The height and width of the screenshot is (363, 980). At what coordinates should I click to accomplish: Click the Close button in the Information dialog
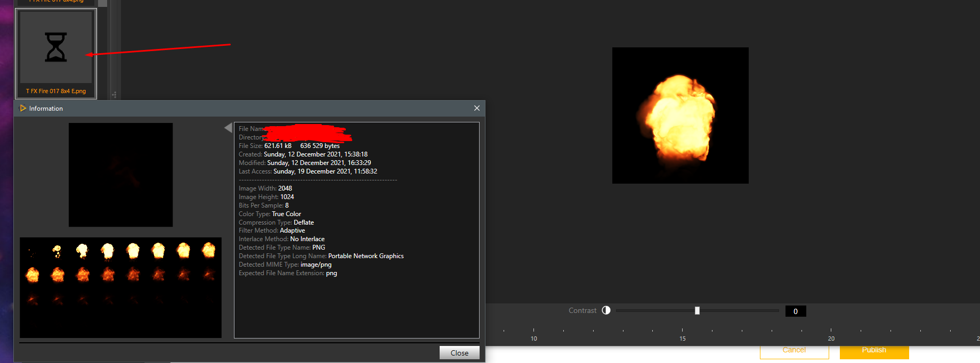459,353
